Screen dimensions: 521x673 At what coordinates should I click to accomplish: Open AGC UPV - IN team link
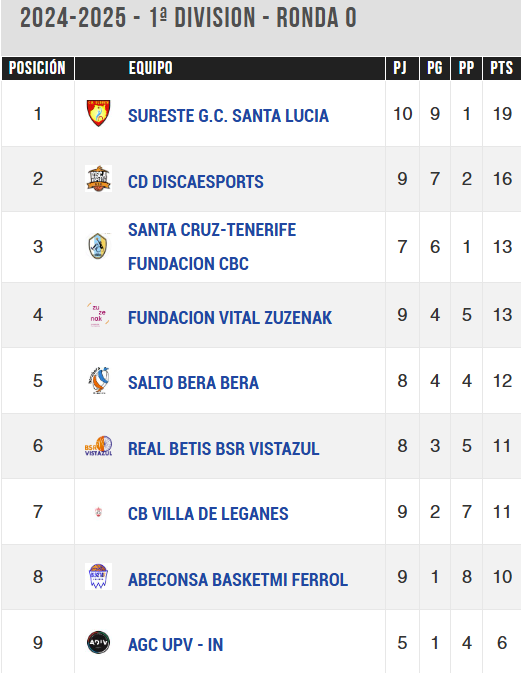click(x=176, y=645)
